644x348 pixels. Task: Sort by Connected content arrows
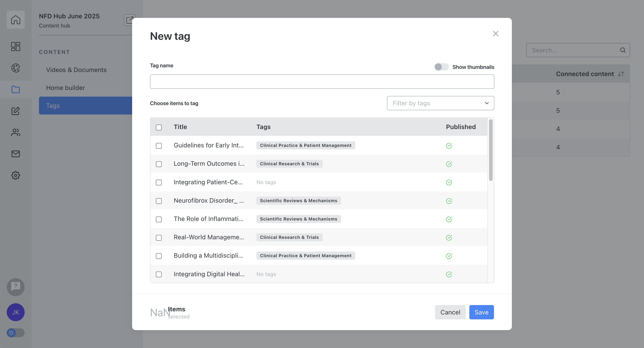point(621,74)
